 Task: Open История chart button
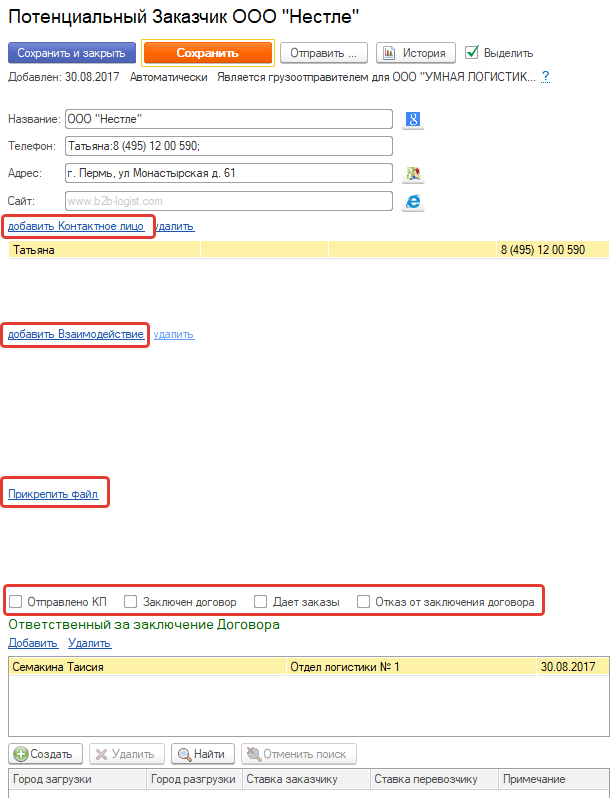click(x=415, y=53)
